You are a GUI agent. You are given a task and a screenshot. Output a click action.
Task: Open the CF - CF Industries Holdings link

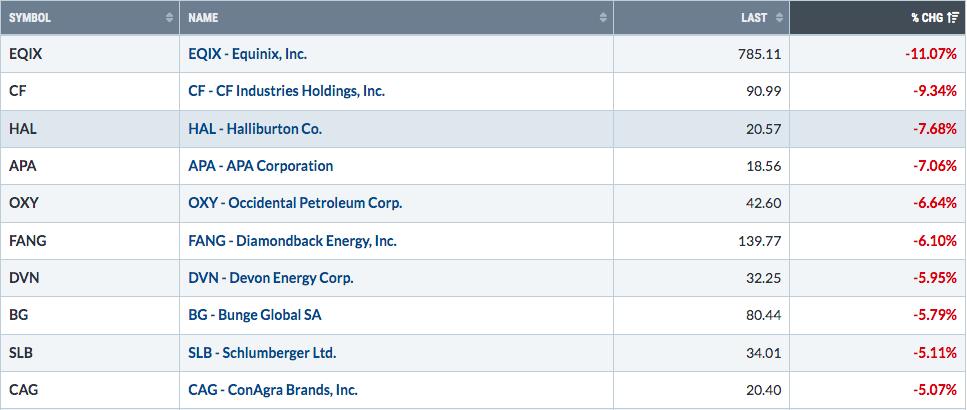coord(286,91)
